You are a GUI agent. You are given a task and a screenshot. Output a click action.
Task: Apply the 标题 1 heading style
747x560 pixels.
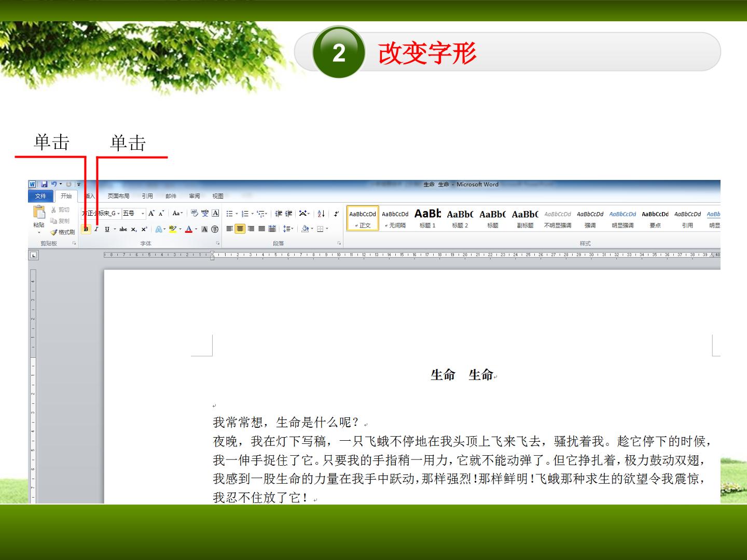pos(427,218)
